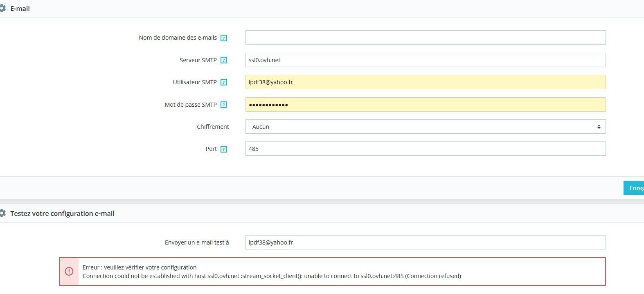Focus the Mot de passe SMTP field

pos(426,105)
